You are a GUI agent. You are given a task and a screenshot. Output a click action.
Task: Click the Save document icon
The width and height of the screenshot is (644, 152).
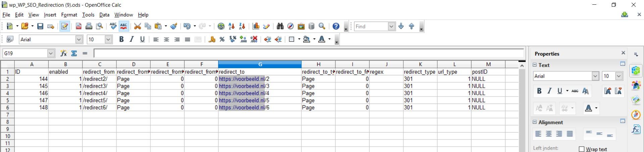pyautogui.click(x=40, y=26)
